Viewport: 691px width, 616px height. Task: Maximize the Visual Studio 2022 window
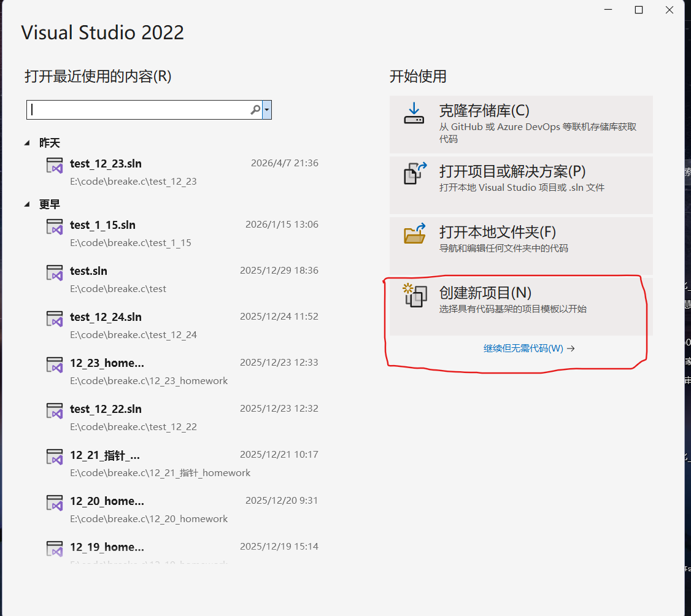click(x=639, y=10)
